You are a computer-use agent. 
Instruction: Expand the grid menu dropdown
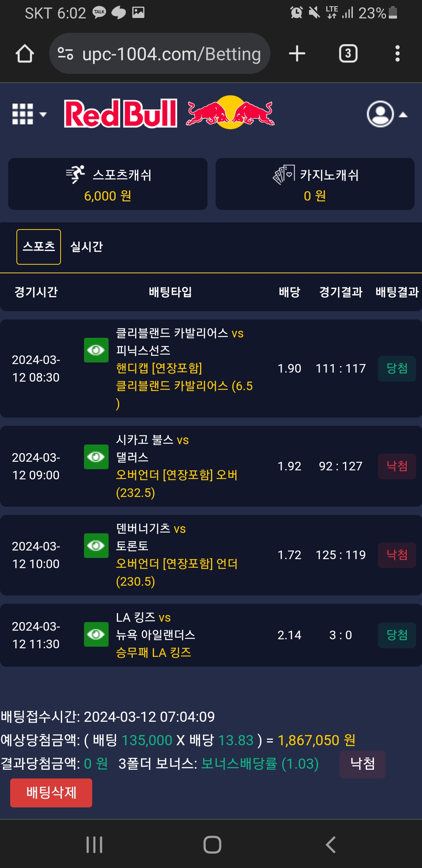[x=29, y=114]
